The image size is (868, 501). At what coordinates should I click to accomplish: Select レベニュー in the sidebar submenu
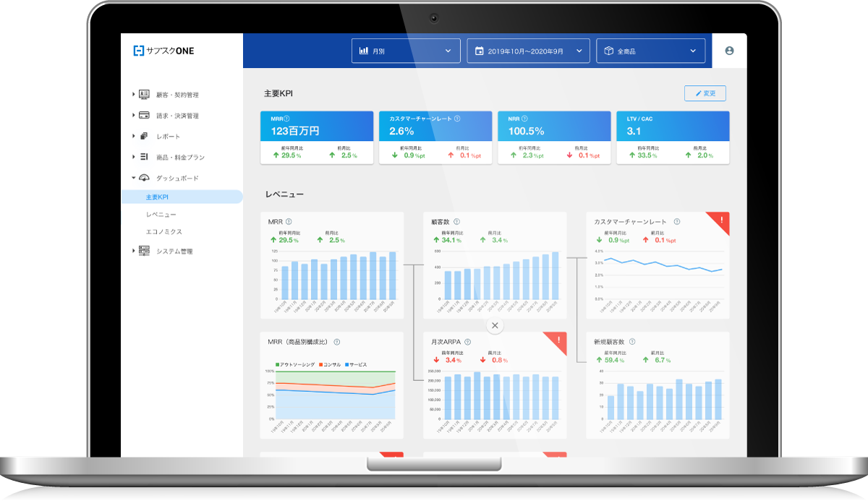tap(161, 215)
